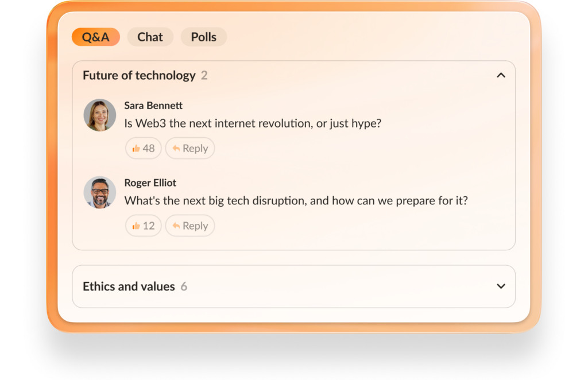588x380 pixels.
Task: Expand the Ethics and values section
Action: click(501, 286)
